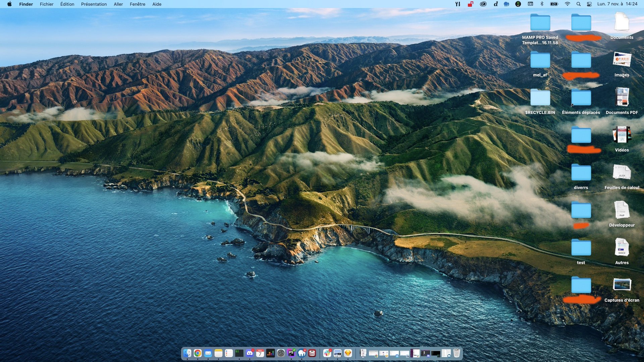Click the date and time clock
The height and width of the screenshot is (362, 644).
pyautogui.click(x=617, y=4)
